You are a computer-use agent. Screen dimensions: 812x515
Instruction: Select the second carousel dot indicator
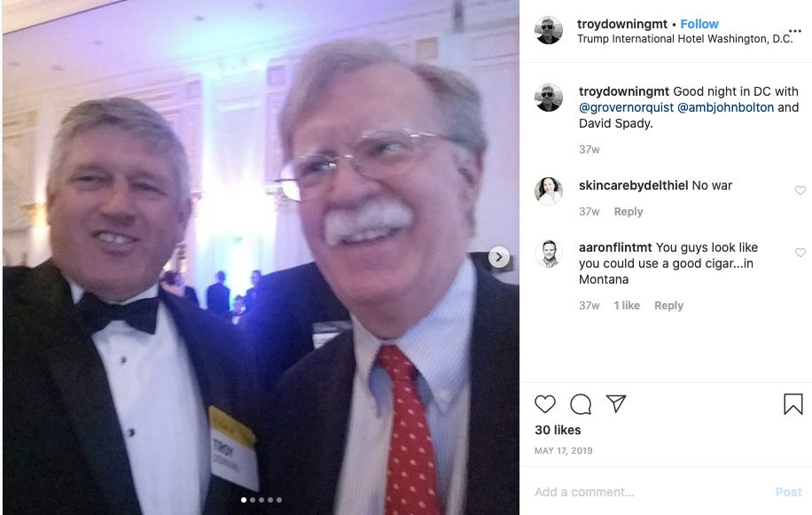point(253,500)
